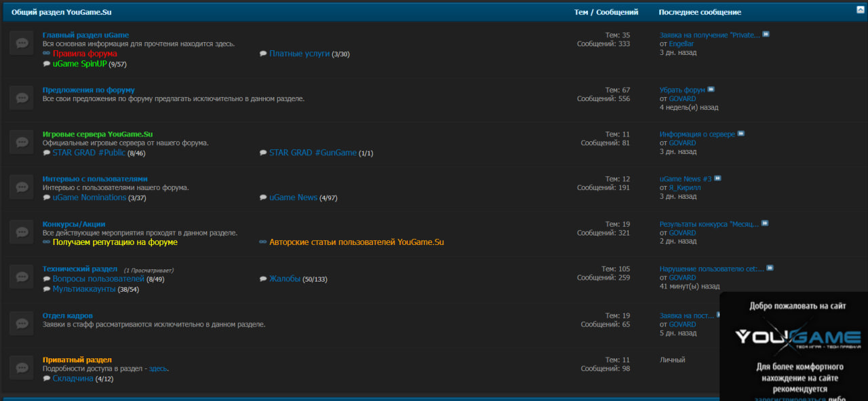Open Мультиаккаунты subforum
The image size is (868, 401).
(x=84, y=289)
